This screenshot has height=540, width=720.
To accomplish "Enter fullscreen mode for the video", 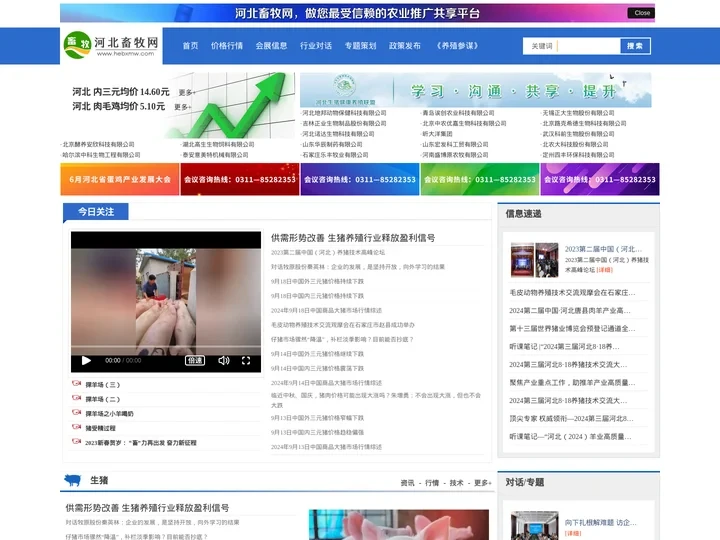I will (246, 360).
